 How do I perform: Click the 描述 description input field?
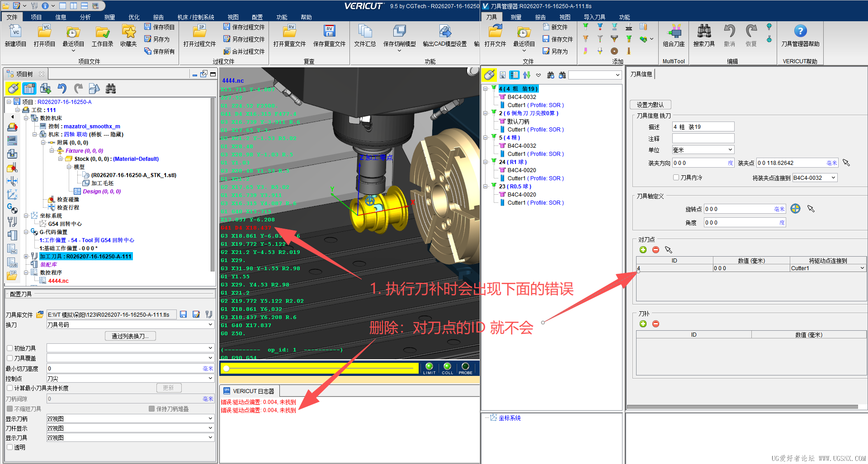(x=703, y=127)
